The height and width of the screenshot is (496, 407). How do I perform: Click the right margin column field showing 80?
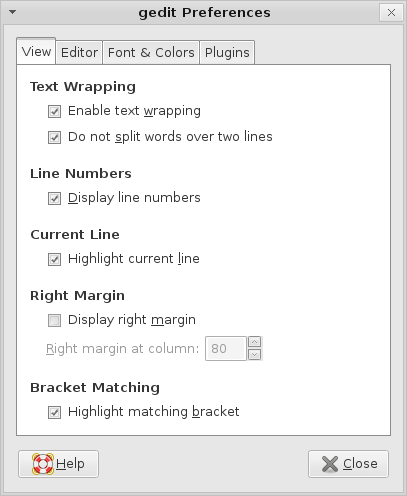pos(226,348)
